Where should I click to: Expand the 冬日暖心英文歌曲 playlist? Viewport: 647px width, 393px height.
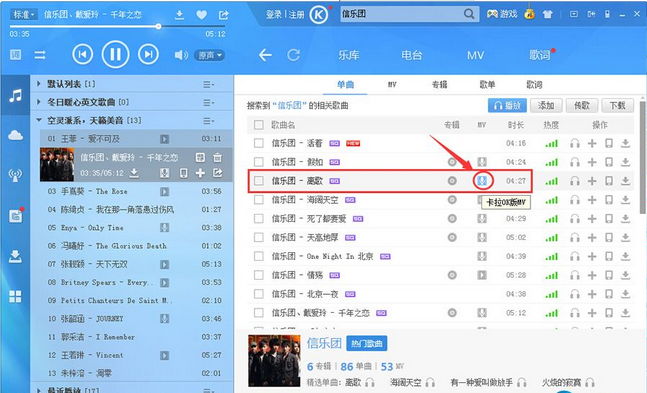tap(39, 102)
